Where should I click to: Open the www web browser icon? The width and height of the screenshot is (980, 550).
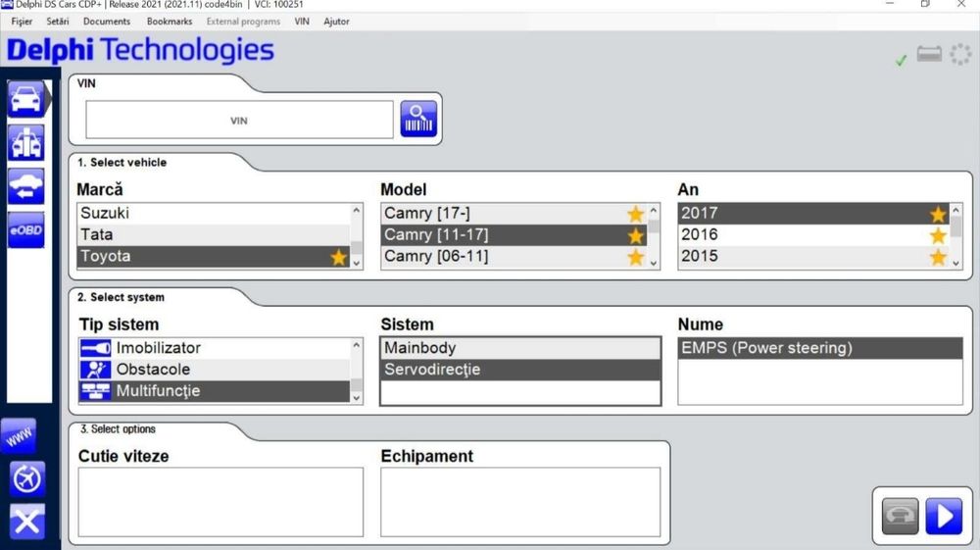[x=19, y=435]
